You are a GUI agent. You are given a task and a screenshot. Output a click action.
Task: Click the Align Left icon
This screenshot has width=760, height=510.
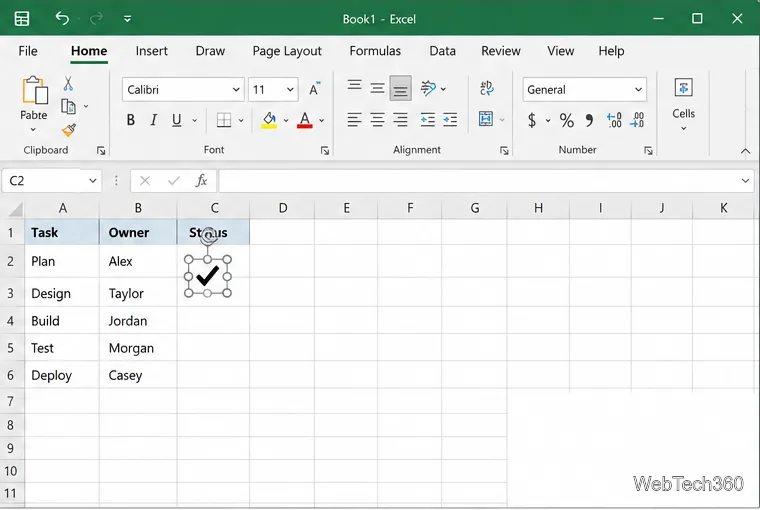pos(354,119)
